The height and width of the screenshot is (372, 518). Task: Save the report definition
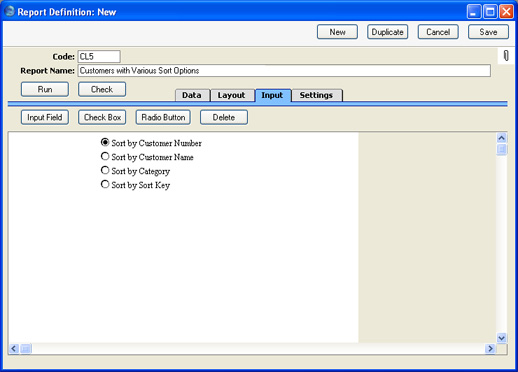pyautogui.click(x=488, y=32)
